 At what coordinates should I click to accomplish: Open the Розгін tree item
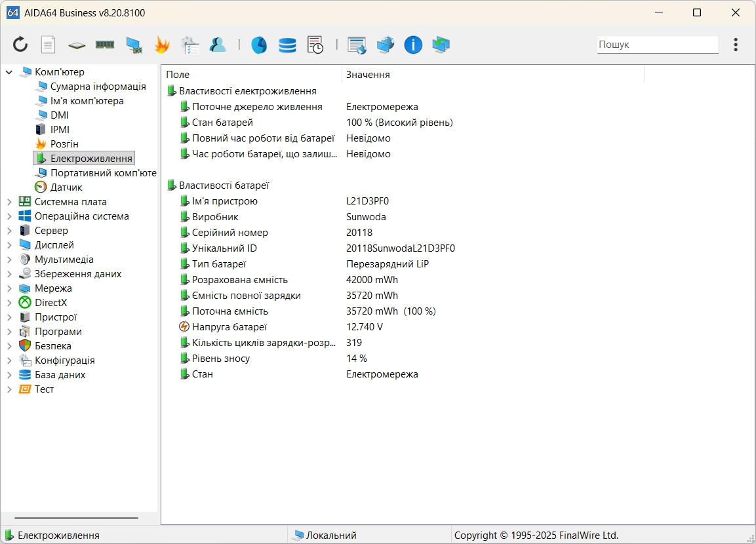(64, 144)
